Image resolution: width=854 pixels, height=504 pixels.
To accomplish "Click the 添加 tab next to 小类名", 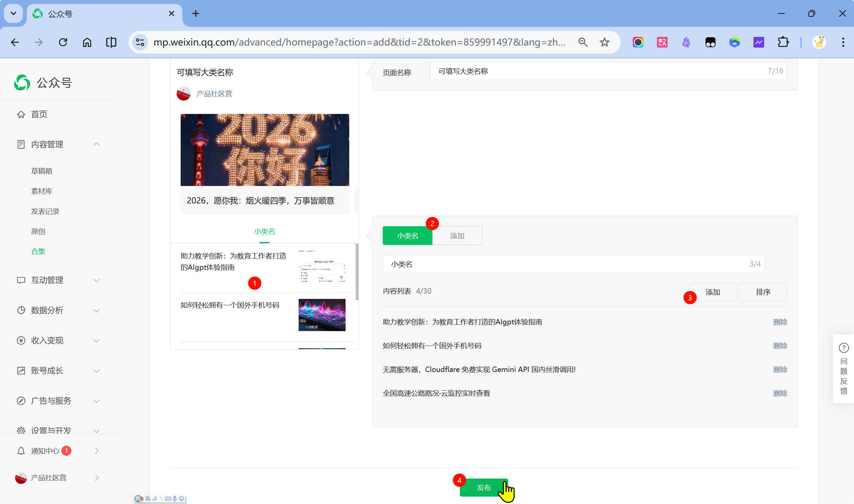I will pos(457,236).
